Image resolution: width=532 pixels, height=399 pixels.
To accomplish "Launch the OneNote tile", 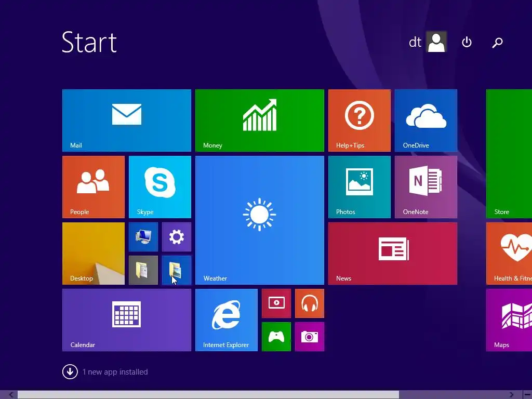I will (426, 187).
